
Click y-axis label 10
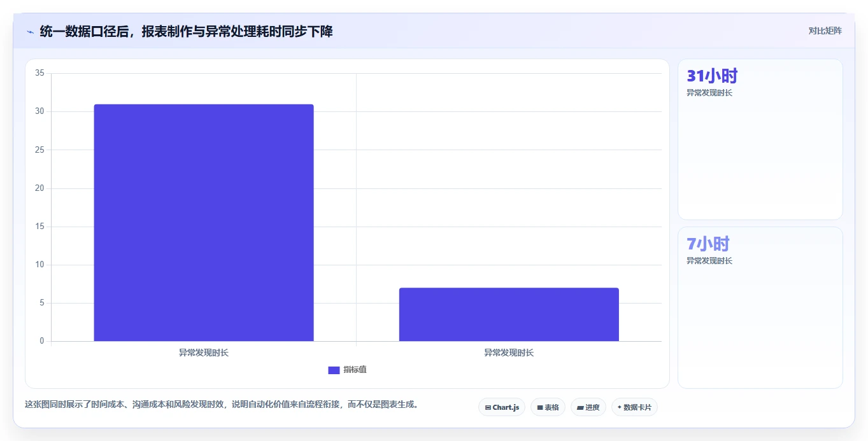tap(39, 265)
